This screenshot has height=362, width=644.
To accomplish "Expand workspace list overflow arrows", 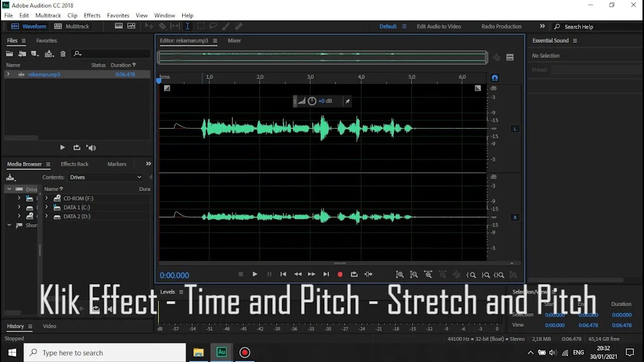I will pos(542,26).
